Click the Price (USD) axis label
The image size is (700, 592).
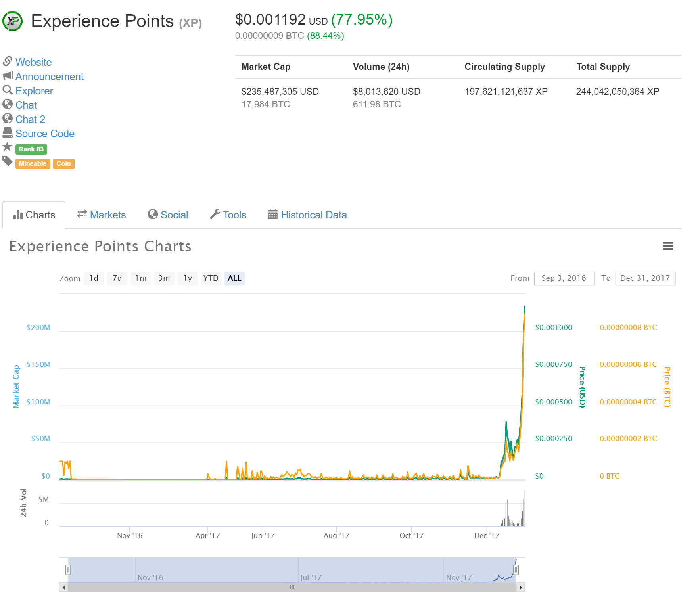click(582, 387)
